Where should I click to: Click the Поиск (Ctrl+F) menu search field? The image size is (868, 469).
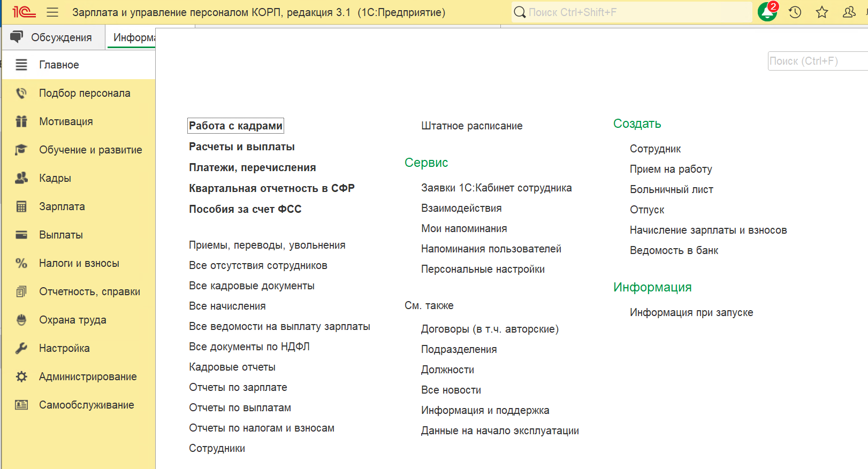[x=818, y=61]
